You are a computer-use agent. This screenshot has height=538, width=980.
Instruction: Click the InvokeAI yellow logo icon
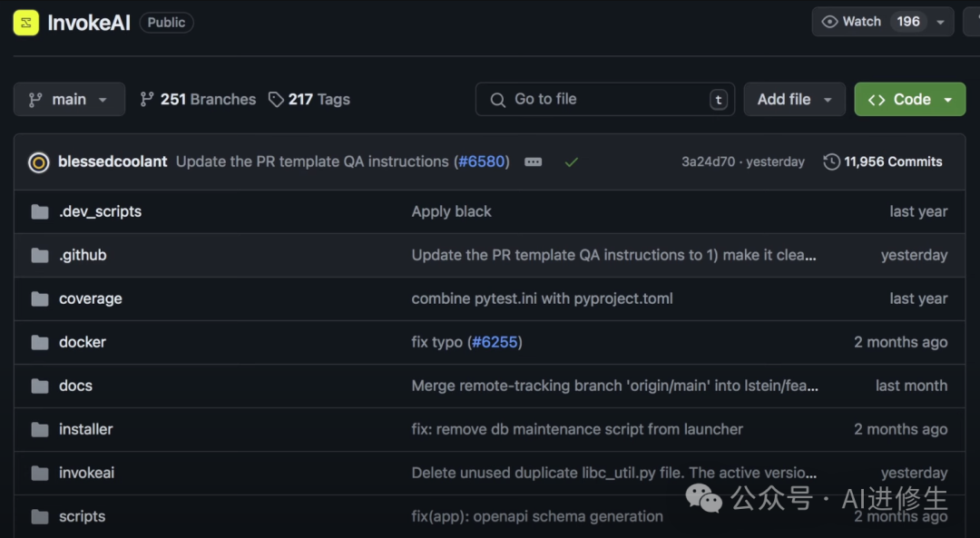pyautogui.click(x=25, y=23)
